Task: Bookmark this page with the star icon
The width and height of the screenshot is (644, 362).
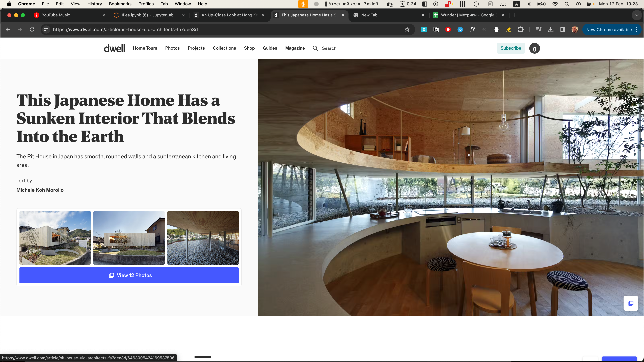Action: click(407, 29)
